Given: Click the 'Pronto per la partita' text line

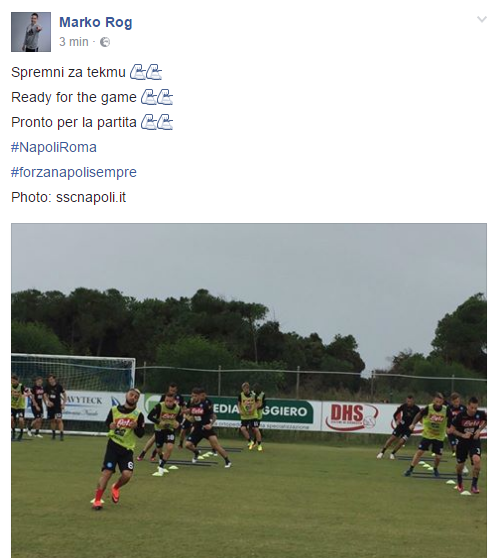Looking at the screenshot, I should point(74,122).
